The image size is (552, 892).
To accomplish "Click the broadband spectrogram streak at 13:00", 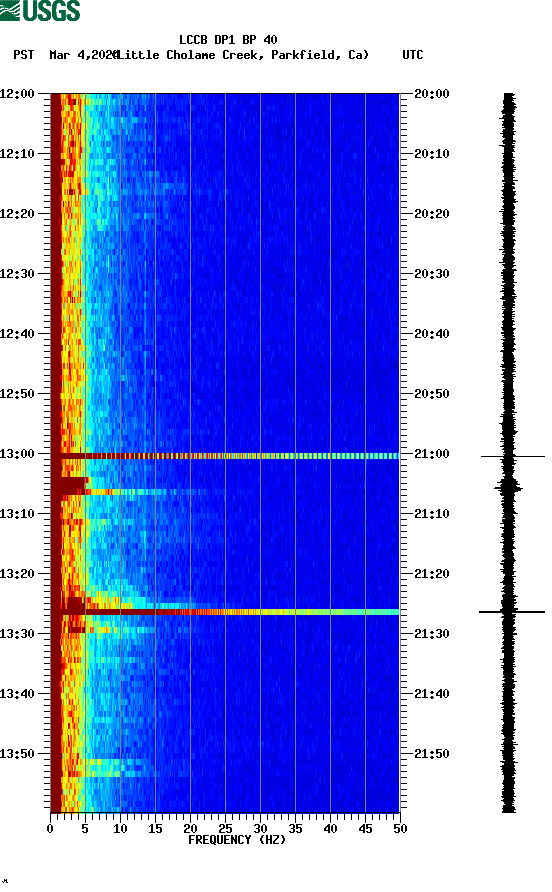I will point(225,456).
